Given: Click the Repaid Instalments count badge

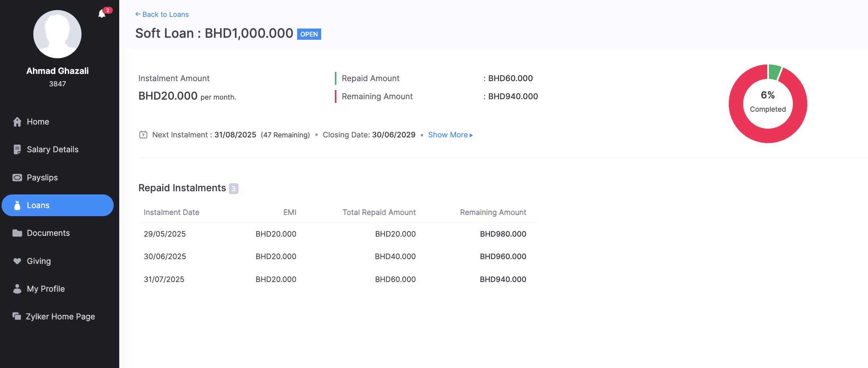Looking at the screenshot, I should pyautogui.click(x=234, y=188).
